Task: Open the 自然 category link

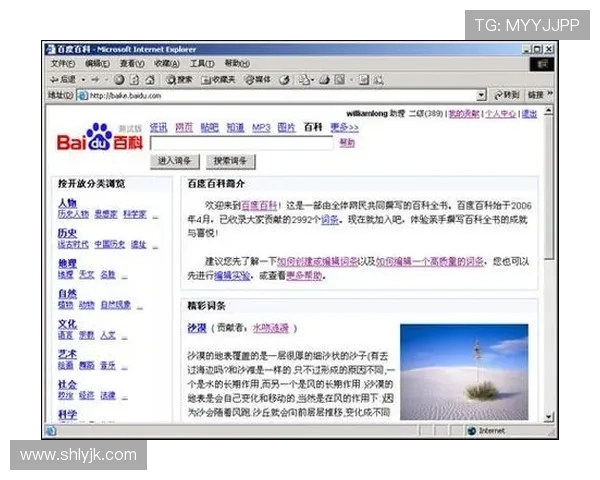Action: [x=67, y=294]
